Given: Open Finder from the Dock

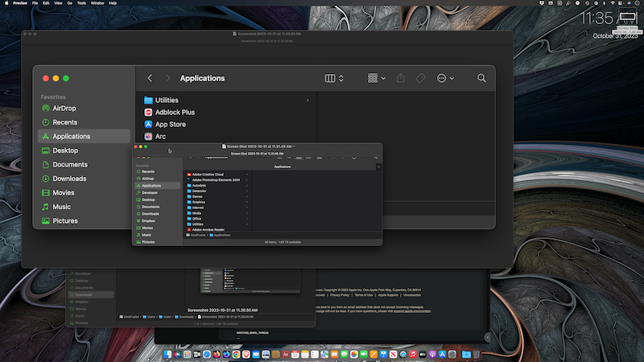Looking at the screenshot, I should (169, 354).
